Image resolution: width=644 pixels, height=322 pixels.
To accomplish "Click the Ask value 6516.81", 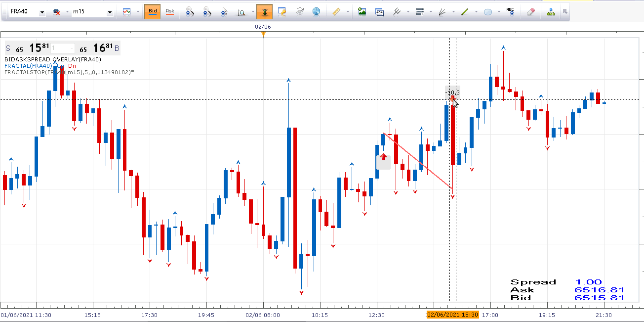I will coord(600,290).
